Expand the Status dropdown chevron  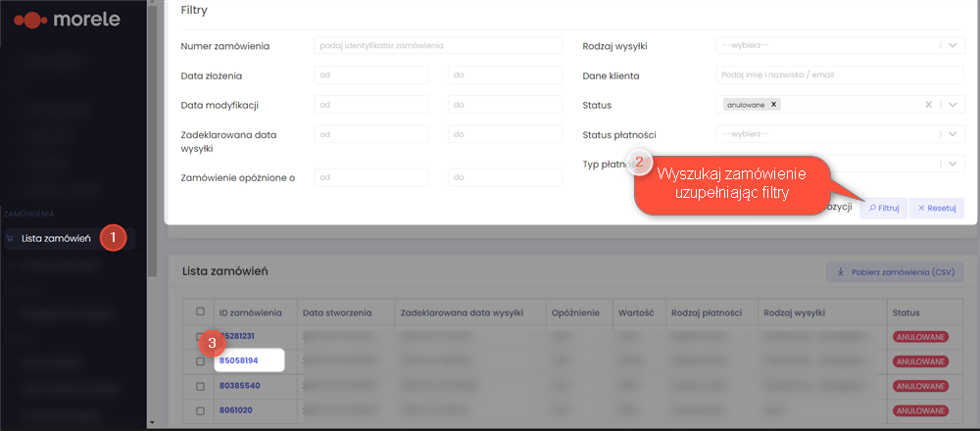tap(953, 105)
